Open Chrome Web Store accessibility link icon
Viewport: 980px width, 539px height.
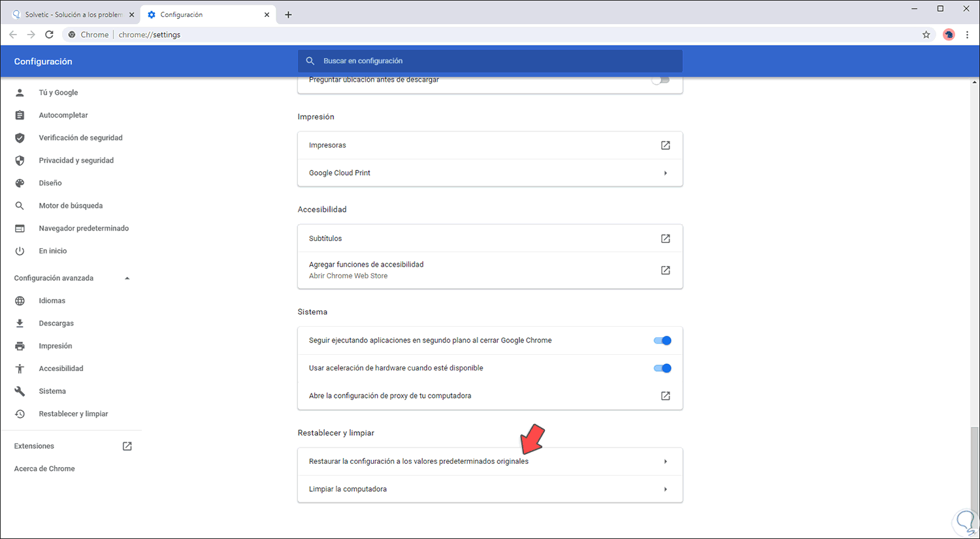[666, 270]
